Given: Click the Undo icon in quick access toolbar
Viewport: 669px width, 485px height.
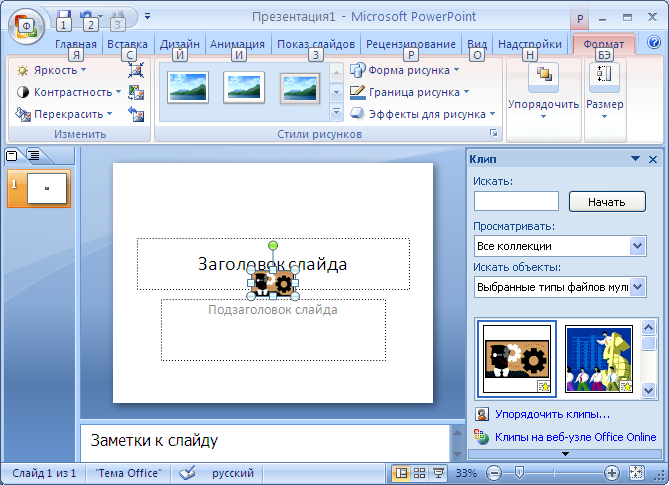Looking at the screenshot, I should pos(87,17).
